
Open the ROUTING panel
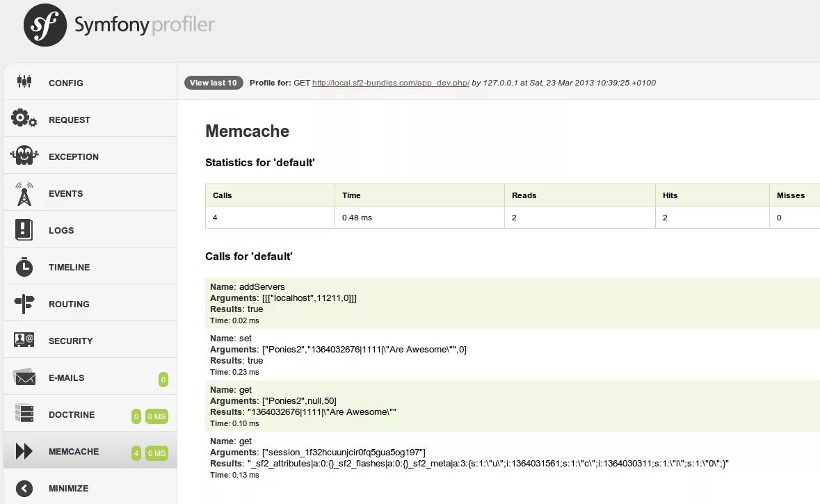tap(90, 304)
